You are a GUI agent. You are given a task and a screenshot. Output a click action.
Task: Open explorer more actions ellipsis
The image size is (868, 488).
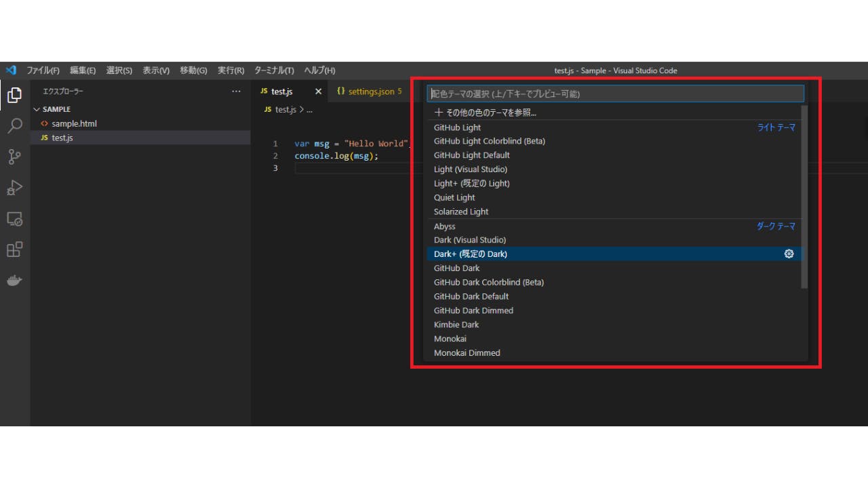(236, 91)
